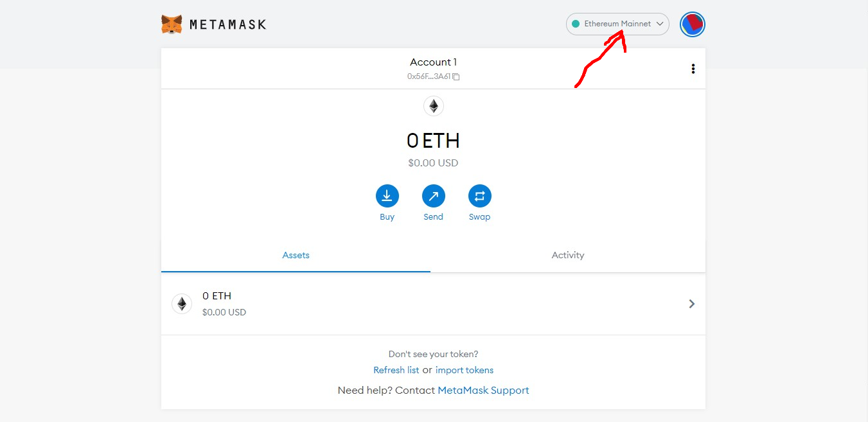Switch to the Assets tab
Image resolution: width=868 pixels, height=422 pixels.
(x=296, y=255)
